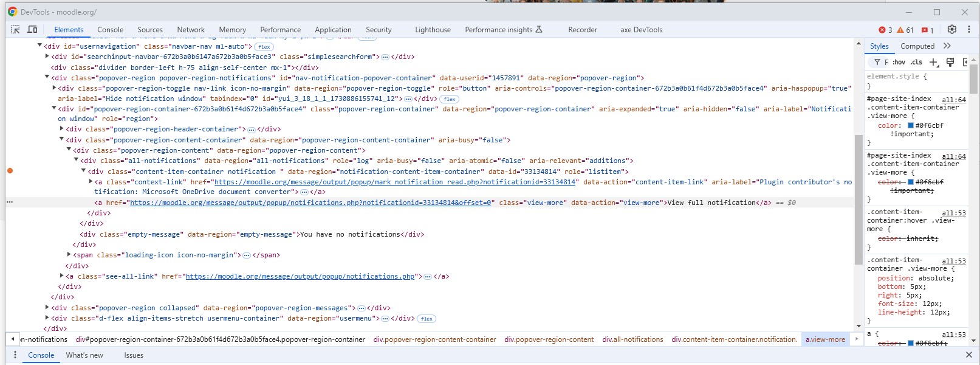Click flex badge on usermenu-container div
The image size is (980, 365).
pyautogui.click(x=427, y=319)
